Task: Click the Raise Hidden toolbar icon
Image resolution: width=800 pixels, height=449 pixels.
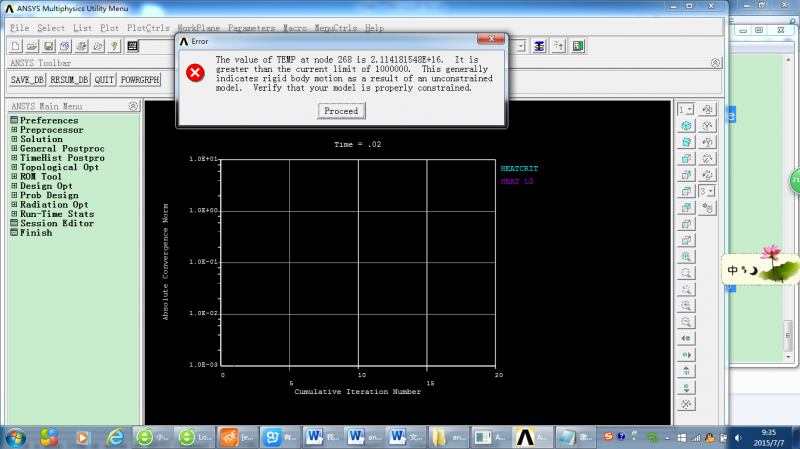Action: click(x=539, y=46)
